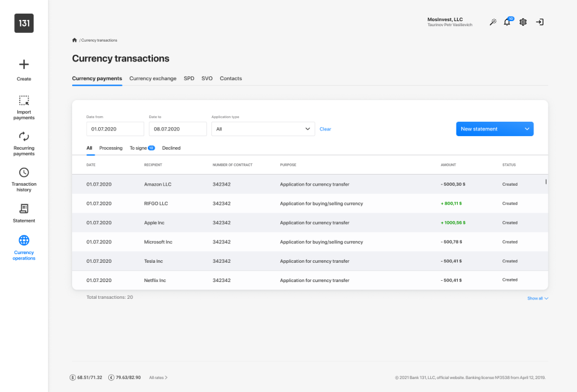Open the Import payments icon

click(x=24, y=101)
